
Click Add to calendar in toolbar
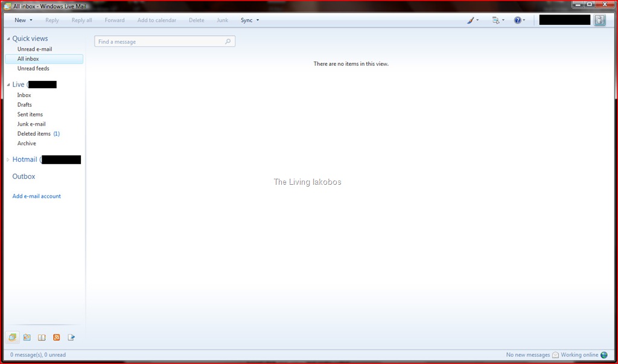click(157, 20)
